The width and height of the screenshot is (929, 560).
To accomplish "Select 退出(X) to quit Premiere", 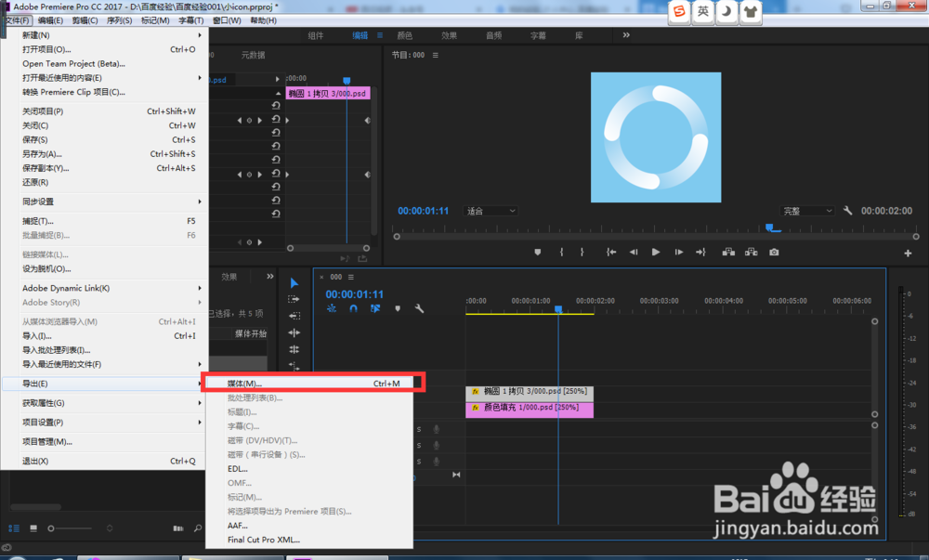I will pyautogui.click(x=104, y=461).
